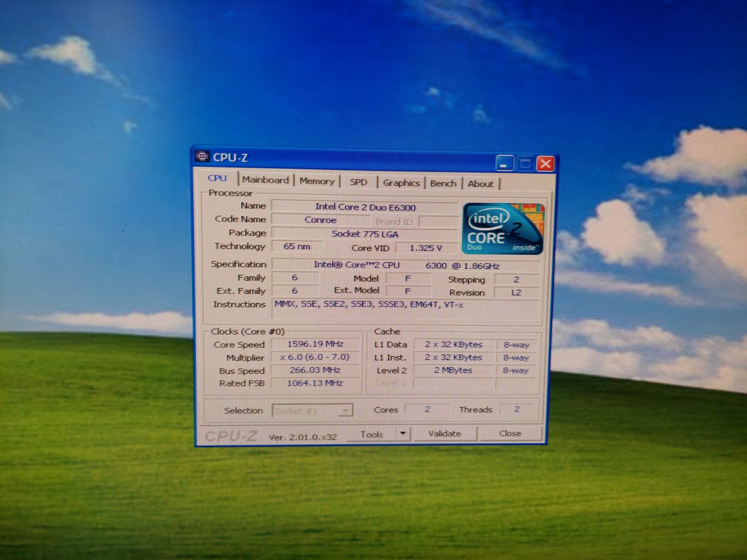This screenshot has height=560, width=747.
Task: Click the Threads count value
Action: pos(517,409)
